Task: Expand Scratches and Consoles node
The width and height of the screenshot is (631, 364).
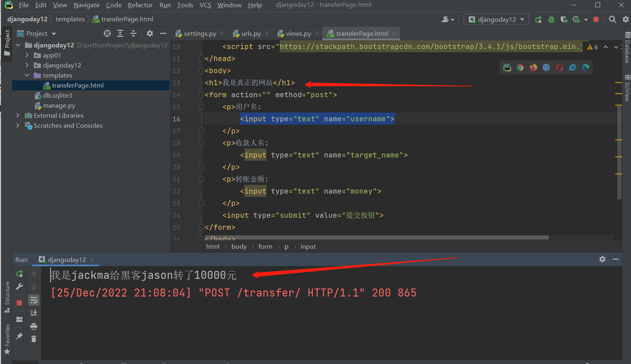Action: tap(18, 125)
